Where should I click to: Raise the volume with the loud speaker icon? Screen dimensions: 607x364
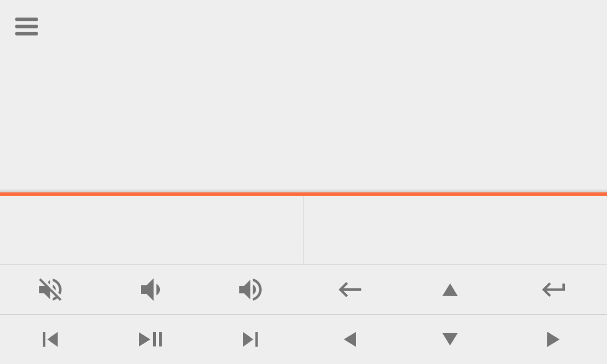pos(250,290)
